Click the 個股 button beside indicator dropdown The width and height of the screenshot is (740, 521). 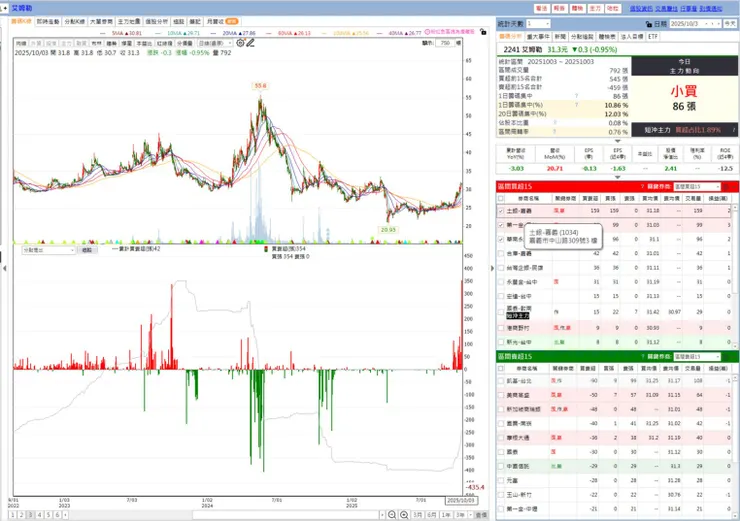tap(87, 250)
